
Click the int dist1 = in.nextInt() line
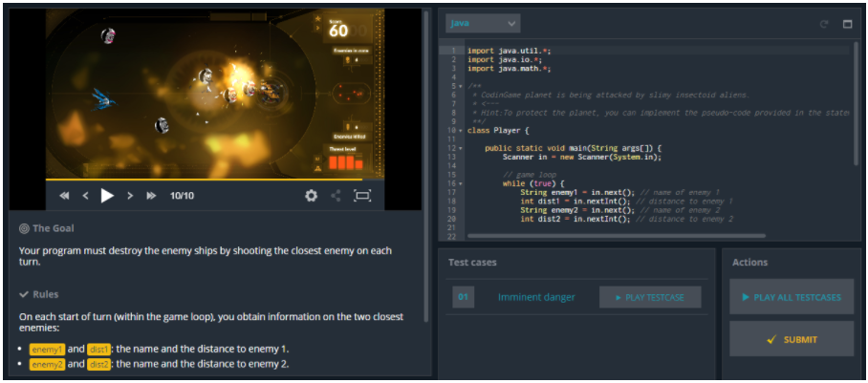click(627, 202)
